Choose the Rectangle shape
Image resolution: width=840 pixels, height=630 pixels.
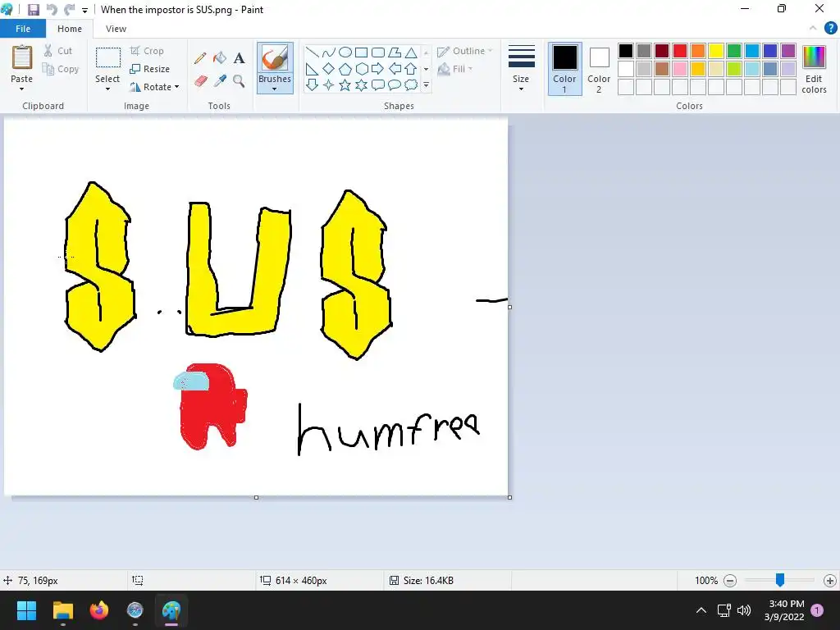[362, 52]
